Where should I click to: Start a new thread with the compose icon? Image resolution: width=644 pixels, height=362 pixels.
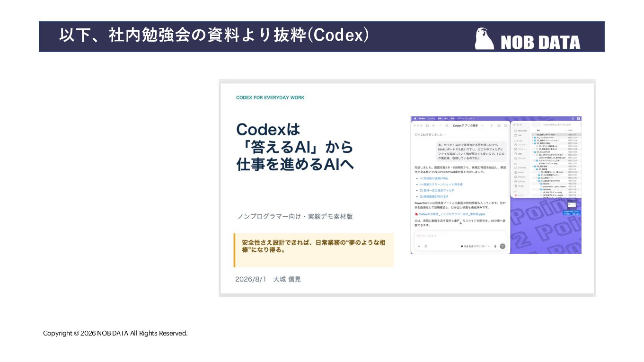[447, 125]
